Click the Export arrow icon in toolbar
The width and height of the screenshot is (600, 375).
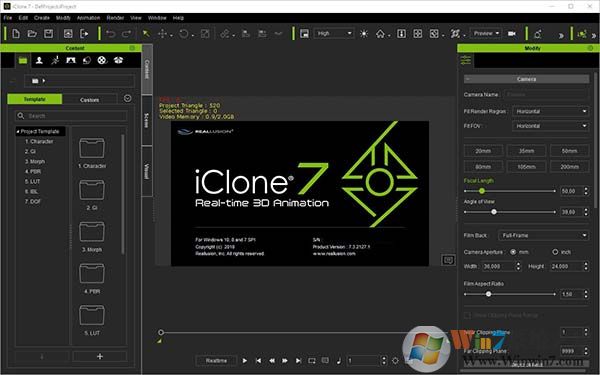(84, 34)
